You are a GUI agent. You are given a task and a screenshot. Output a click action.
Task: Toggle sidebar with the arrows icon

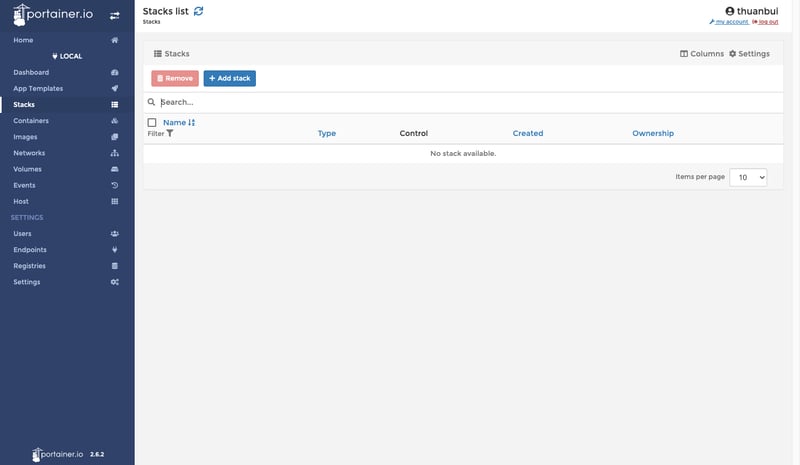pos(115,16)
